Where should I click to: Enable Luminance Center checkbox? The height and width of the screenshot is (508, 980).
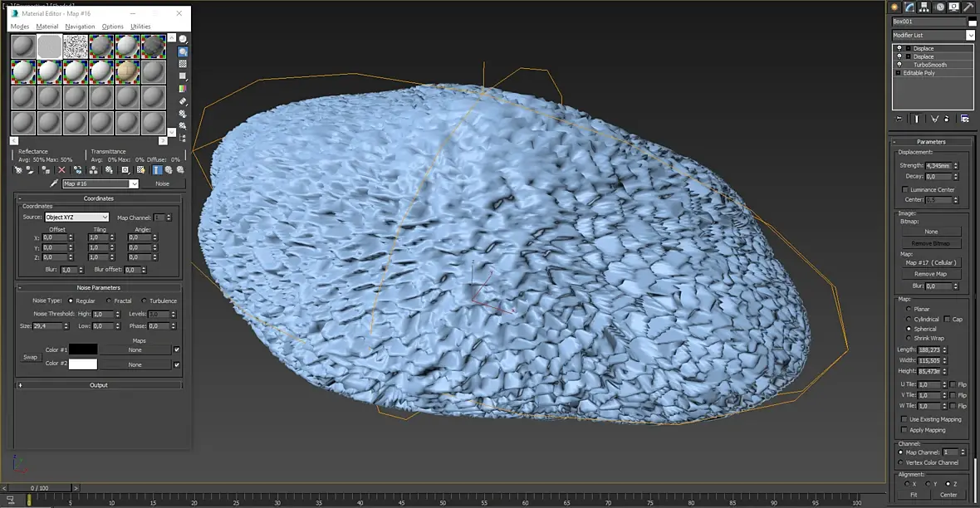[x=904, y=189]
